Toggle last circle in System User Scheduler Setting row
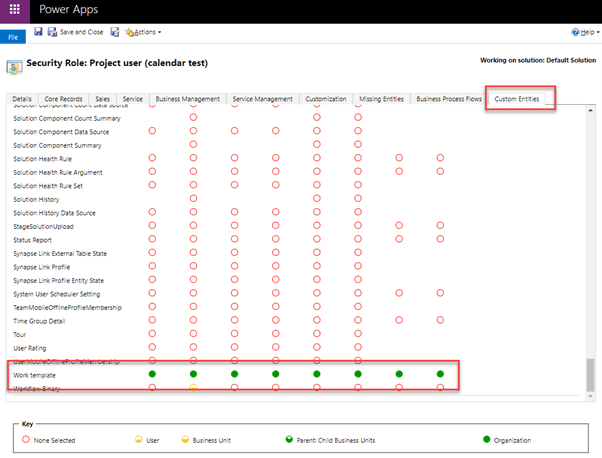The image size is (602, 458). 440,293
